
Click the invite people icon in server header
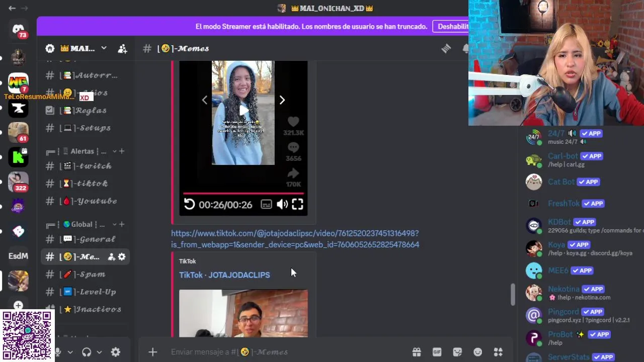(122, 48)
